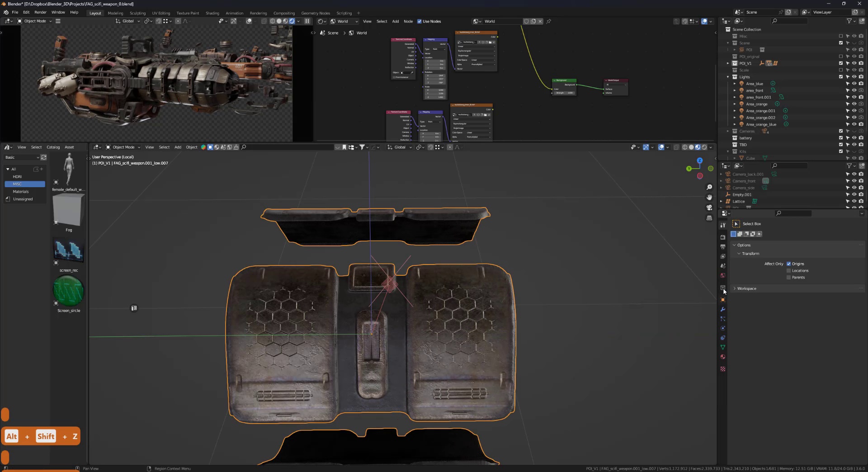Viewport: 868px width, 472px height.
Task: Click the Select Box tool icon
Action: 736,224
